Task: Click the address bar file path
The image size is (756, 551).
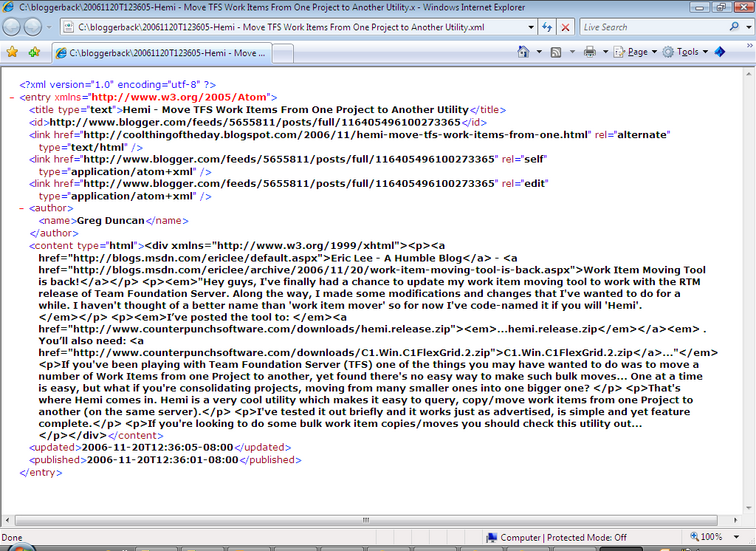Action: 281,27
